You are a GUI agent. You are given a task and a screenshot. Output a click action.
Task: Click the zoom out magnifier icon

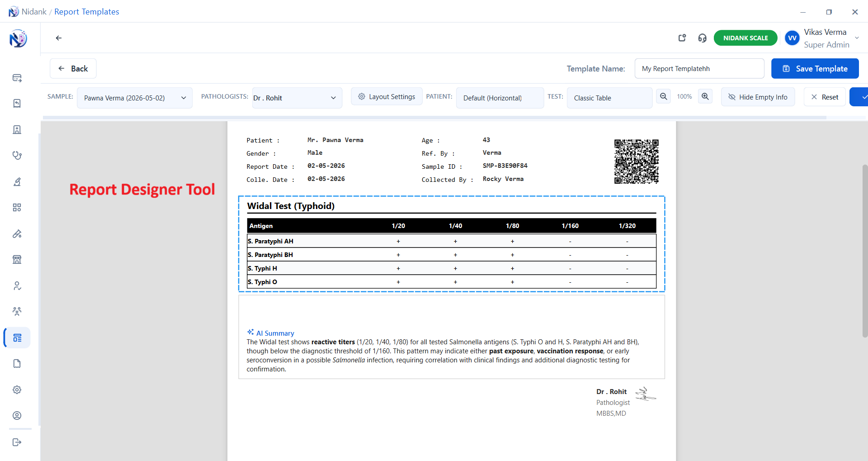tap(664, 96)
